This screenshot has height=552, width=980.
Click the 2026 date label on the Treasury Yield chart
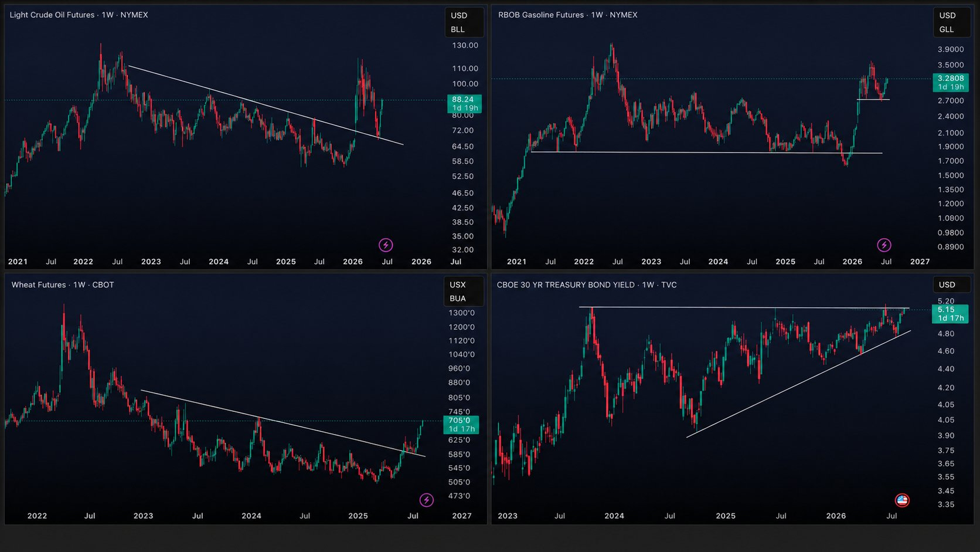(x=836, y=516)
